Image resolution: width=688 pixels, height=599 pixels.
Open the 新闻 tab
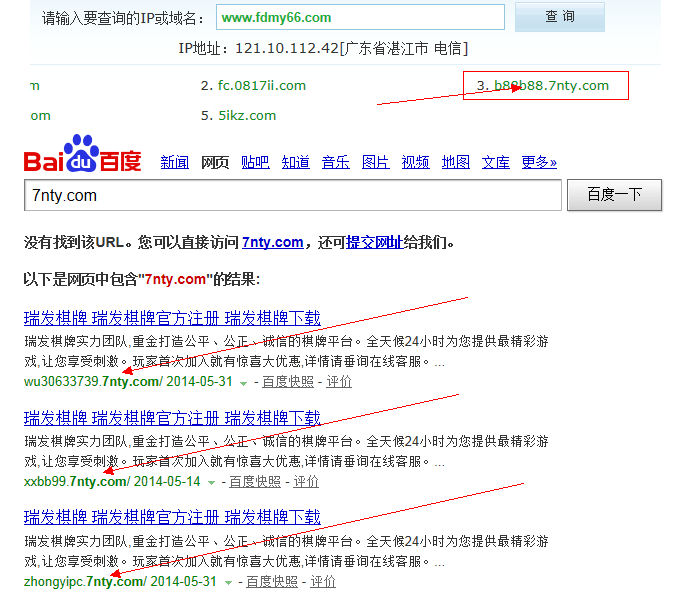[x=175, y=162]
